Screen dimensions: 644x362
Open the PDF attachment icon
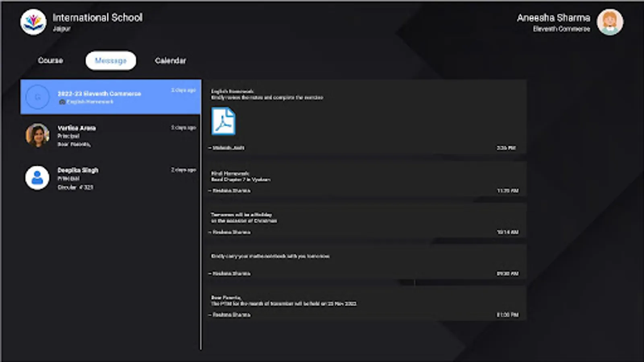(x=223, y=121)
